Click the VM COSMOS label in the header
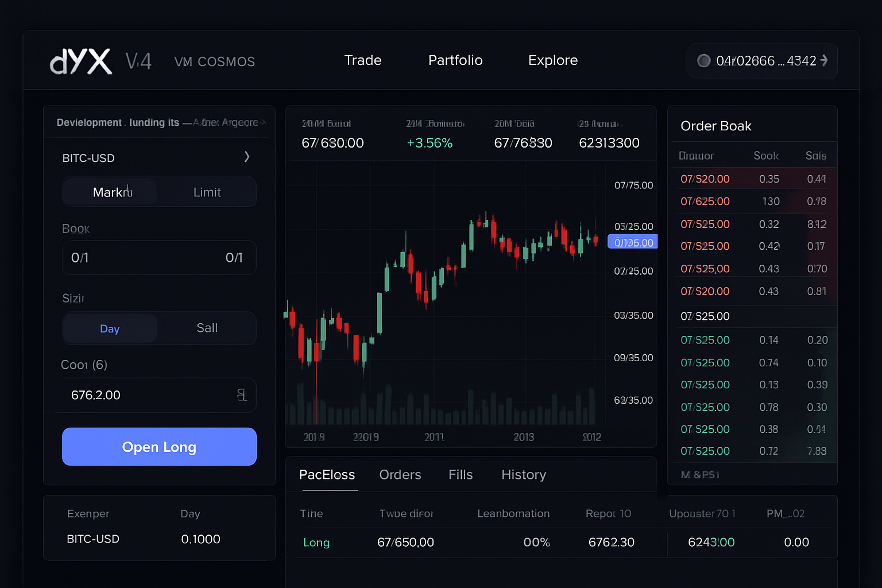This screenshot has height=588, width=882. 214,61
